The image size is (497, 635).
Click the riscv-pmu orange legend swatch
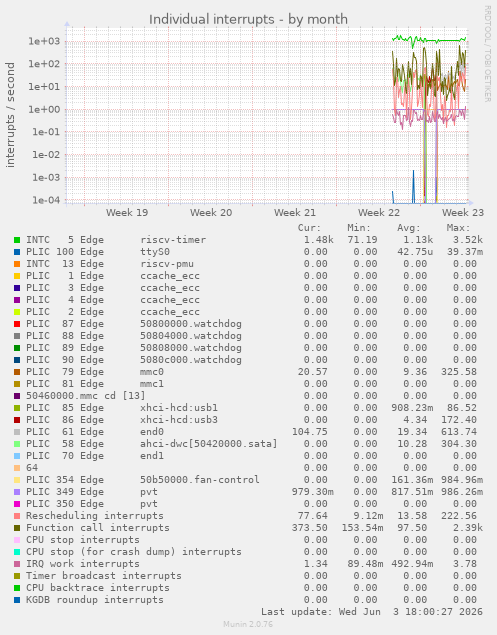click(x=17, y=264)
